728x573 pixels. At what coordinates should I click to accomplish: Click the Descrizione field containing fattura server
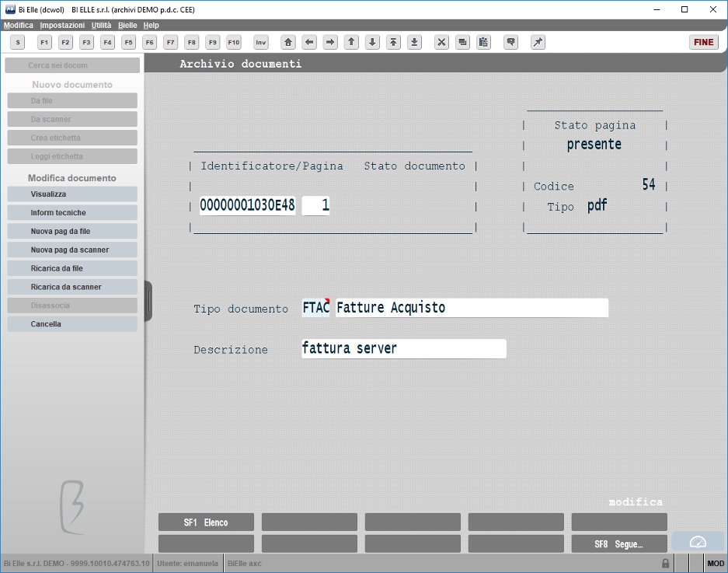(404, 348)
